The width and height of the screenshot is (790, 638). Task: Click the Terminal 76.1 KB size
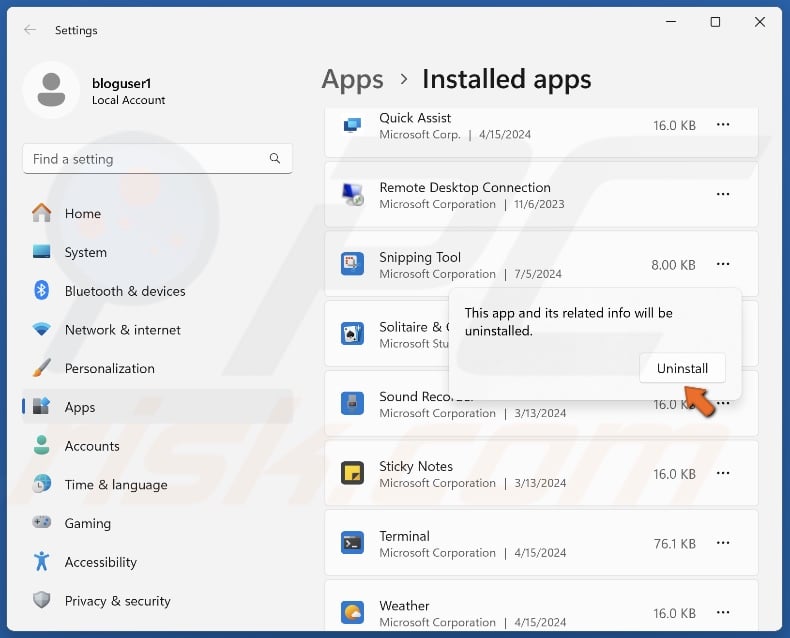pyautogui.click(x=675, y=544)
